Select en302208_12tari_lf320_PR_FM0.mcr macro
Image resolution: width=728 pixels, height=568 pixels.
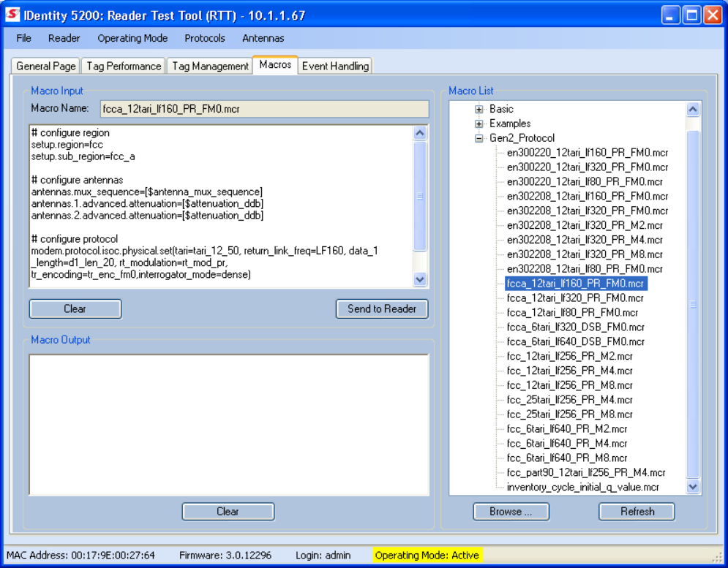tap(588, 211)
